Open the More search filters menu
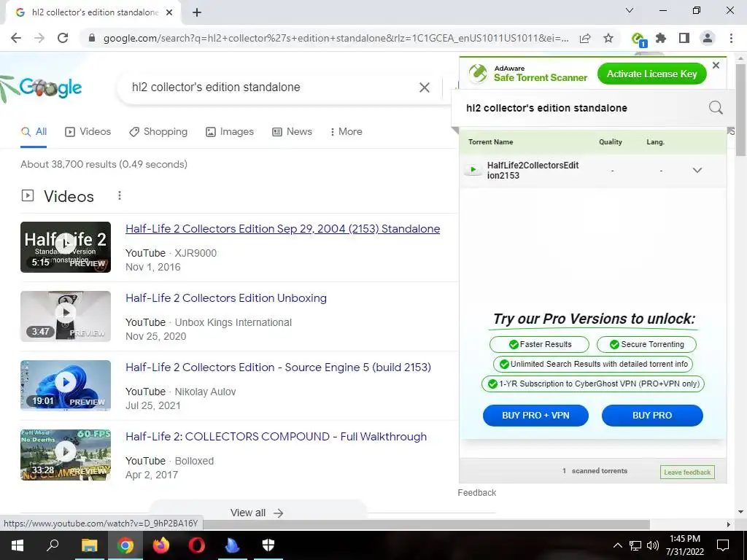Screen dimensions: 747x560 point(346,132)
